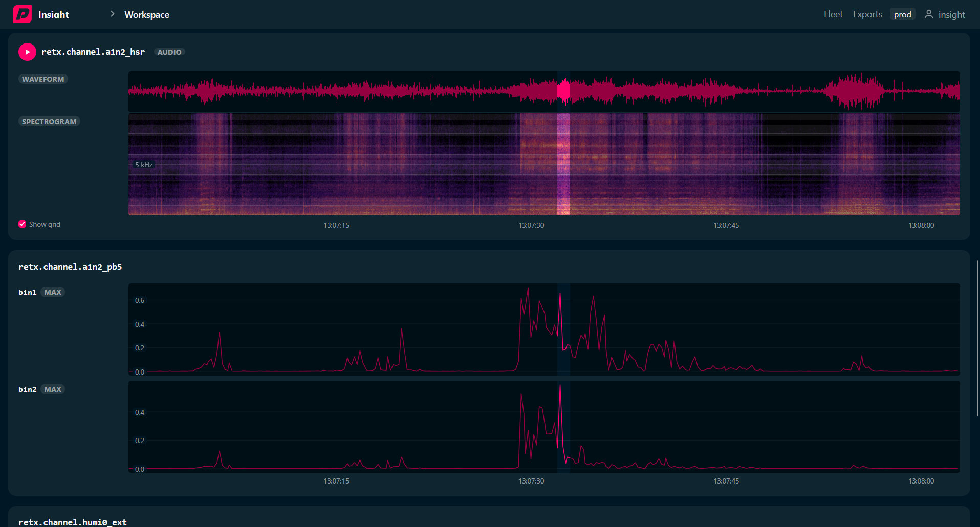980x527 pixels.
Task: Click the prod environment selector
Action: click(903, 14)
